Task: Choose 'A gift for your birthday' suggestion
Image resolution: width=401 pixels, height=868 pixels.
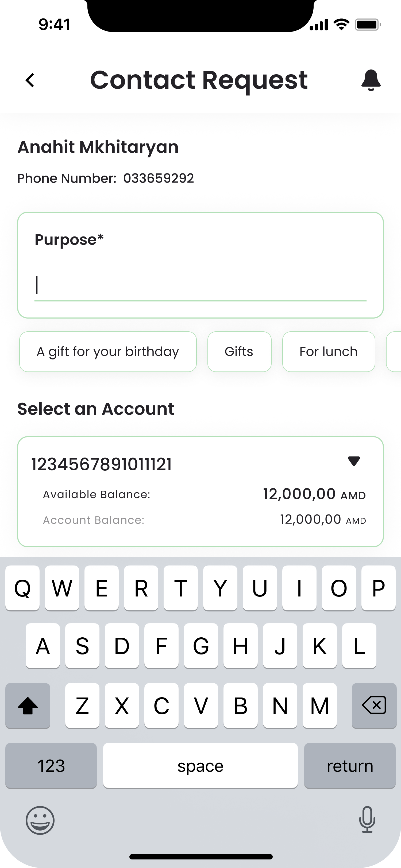Action: tap(108, 351)
